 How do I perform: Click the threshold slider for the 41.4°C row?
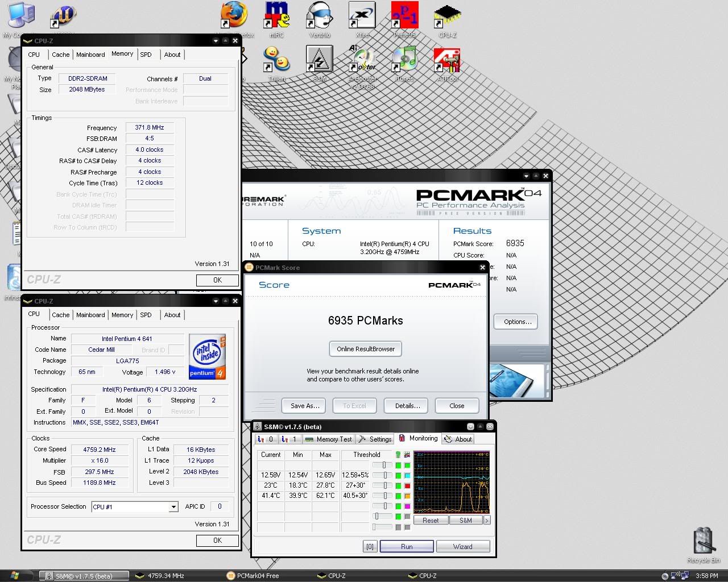click(384, 496)
